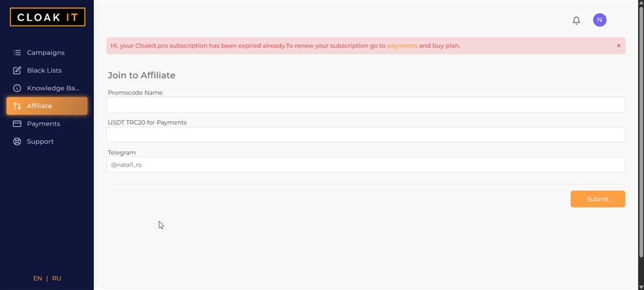Click the Support lifebuoy icon
The height and width of the screenshot is (290, 644).
(x=17, y=142)
